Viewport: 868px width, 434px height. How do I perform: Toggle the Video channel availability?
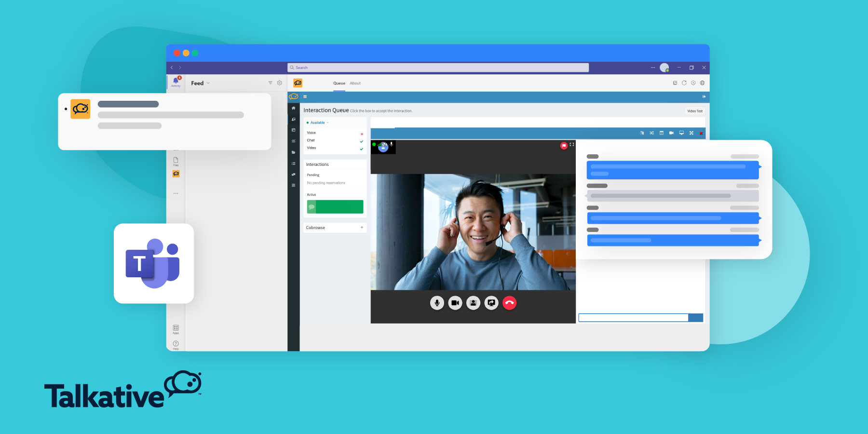(362, 149)
